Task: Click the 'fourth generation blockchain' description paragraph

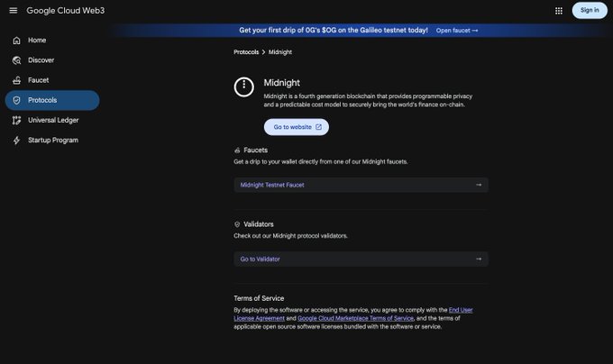Action: click(x=368, y=100)
